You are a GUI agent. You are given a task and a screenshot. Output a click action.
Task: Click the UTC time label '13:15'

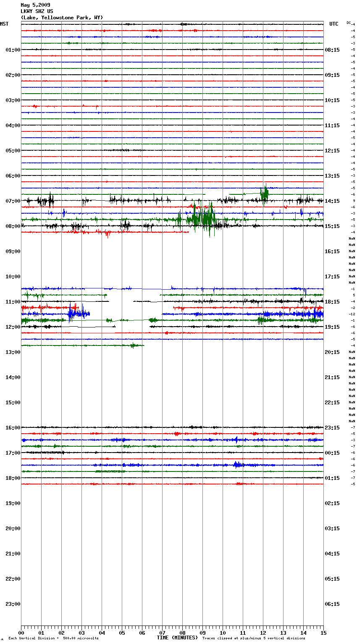coord(332,176)
